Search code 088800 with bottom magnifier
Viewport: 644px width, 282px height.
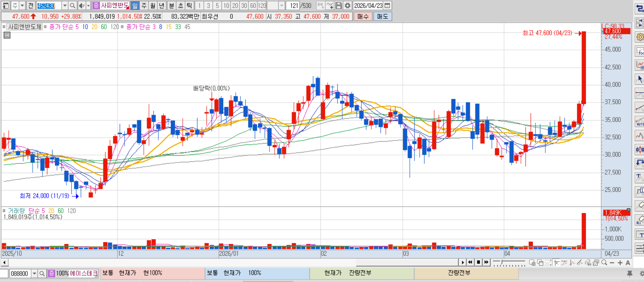coord(42,274)
